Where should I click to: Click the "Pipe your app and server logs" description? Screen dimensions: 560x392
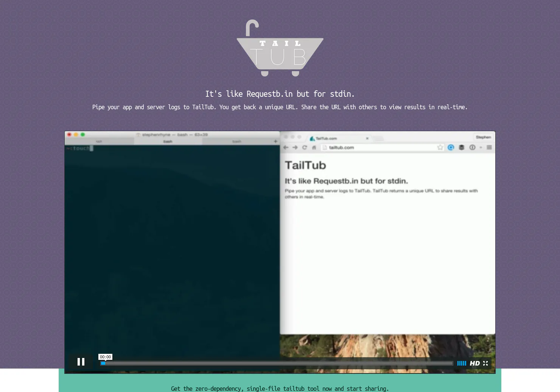280,107
